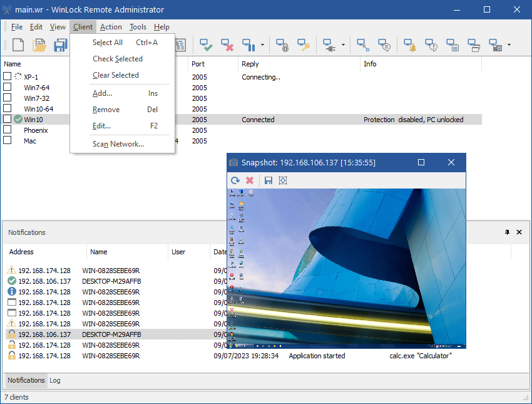Click the monitor with green checkmark icon
The width and height of the screenshot is (532, 404).
(206, 45)
